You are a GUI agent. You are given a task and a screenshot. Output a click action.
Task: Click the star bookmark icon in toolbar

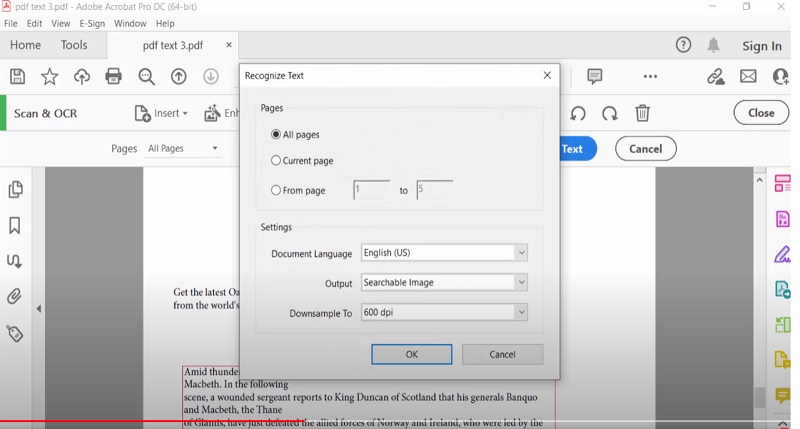pos(49,77)
